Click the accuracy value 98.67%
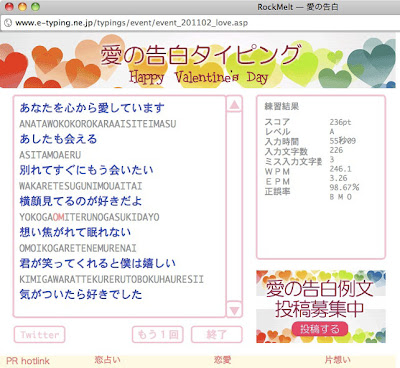This screenshot has height=368, width=400. [344, 187]
